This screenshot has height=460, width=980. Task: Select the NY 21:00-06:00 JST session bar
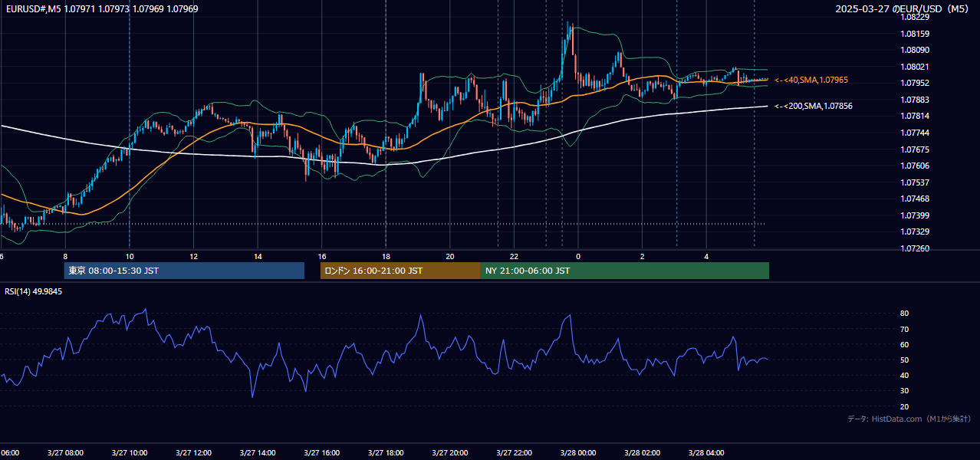click(625, 271)
